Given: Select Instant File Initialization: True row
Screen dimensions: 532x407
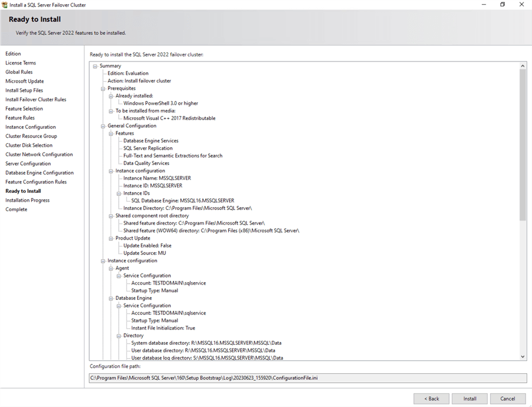Looking at the screenshot, I should tap(163, 328).
